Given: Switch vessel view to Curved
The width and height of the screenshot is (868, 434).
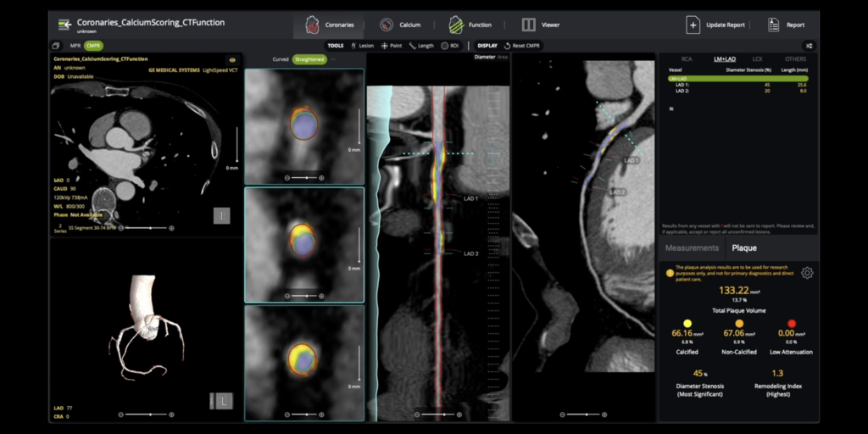Looking at the screenshot, I should 280,59.
